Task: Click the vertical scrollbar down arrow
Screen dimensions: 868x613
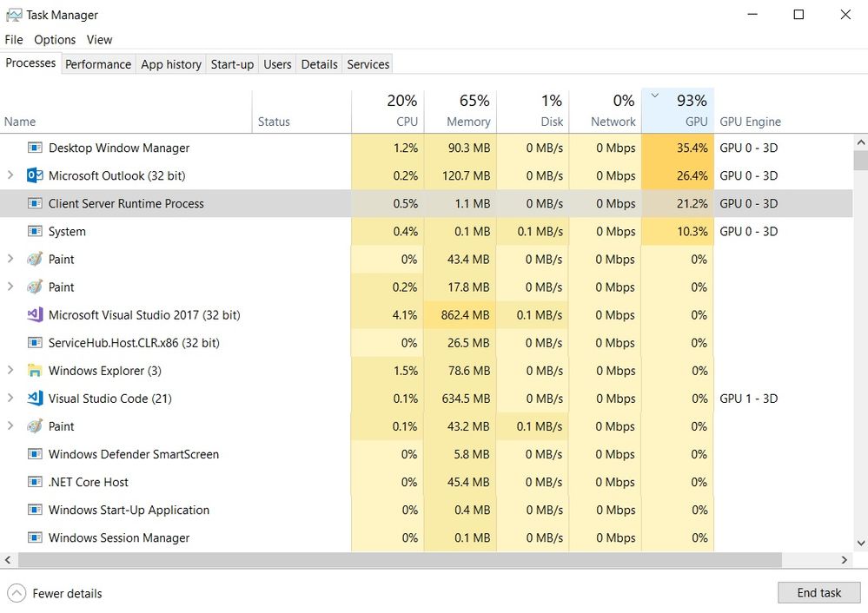Action: [860, 544]
